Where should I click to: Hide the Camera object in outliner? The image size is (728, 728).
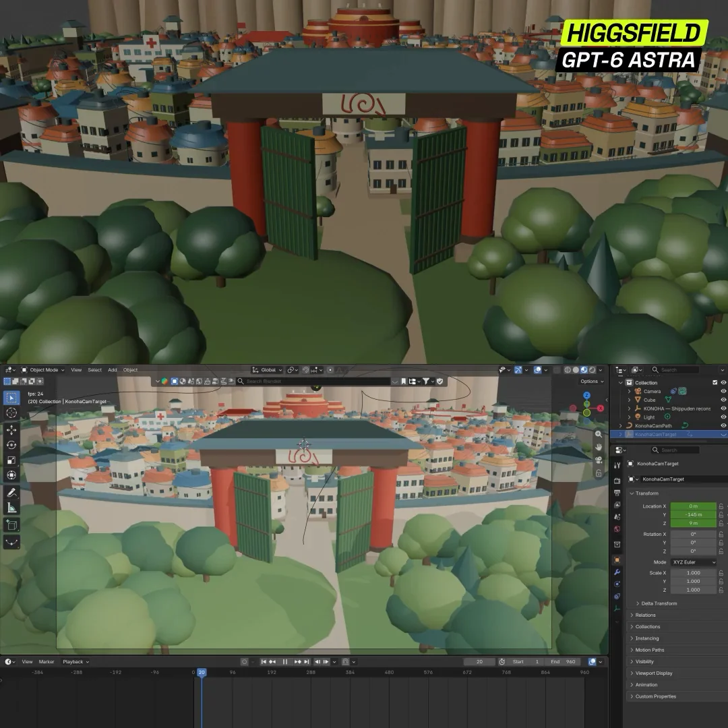pyautogui.click(x=723, y=392)
